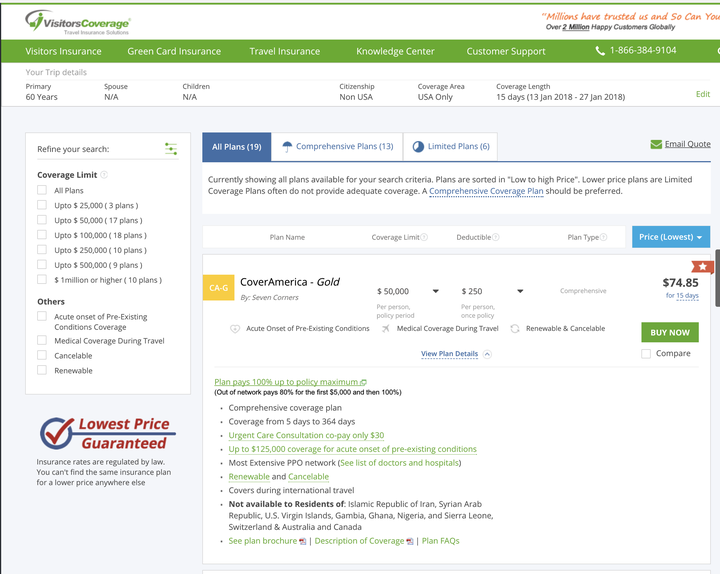This screenshot has height=574, width=720.
Task: Open $125,000 acute onset coverage link
Action: click(x=353, y=449)
